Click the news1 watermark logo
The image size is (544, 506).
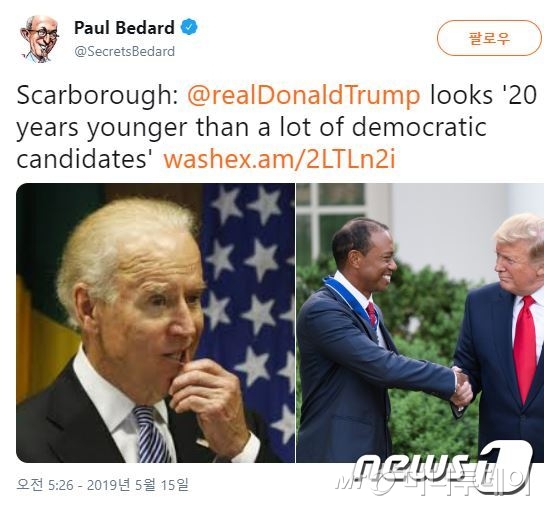pos(442,467)
